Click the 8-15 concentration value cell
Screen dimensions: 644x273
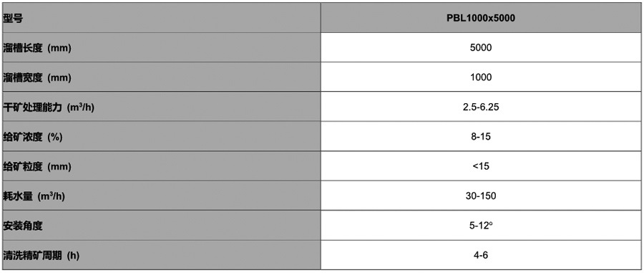[481, 136]
